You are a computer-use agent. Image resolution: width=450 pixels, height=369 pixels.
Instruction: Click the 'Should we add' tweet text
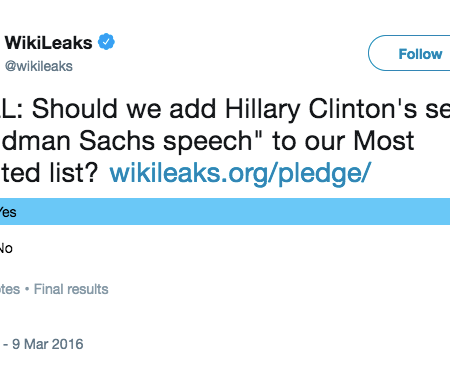click(124, 109)
